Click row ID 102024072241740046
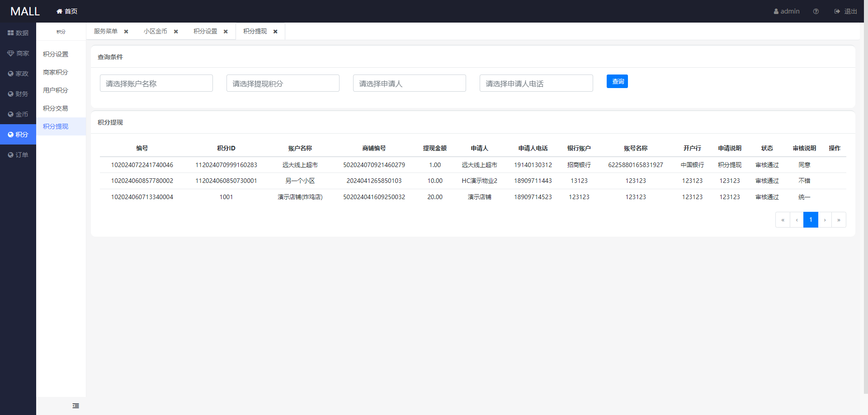The width and height of the screenshot is (868, 415). [x=142, y=165]
